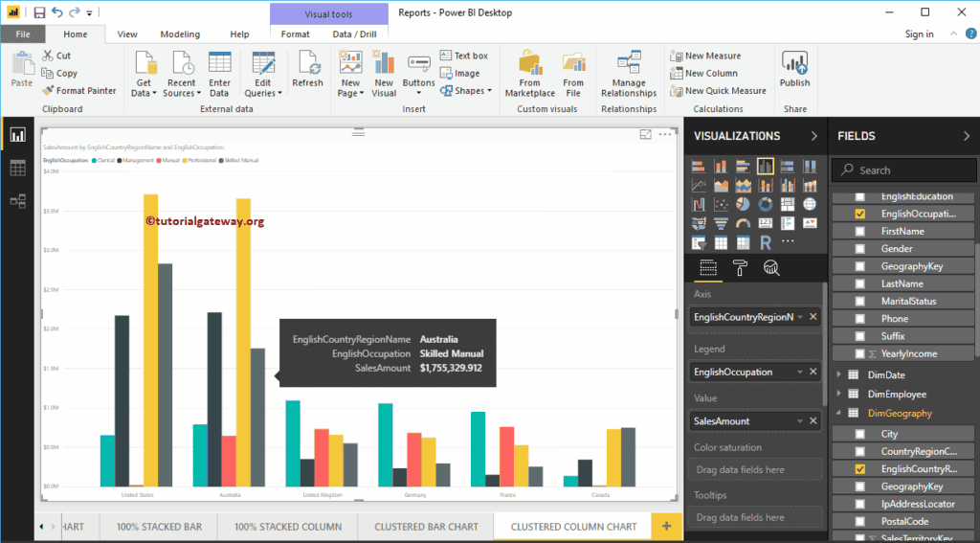Select the KPI visualization
The image size is (980, 543).
coord(810,223)
